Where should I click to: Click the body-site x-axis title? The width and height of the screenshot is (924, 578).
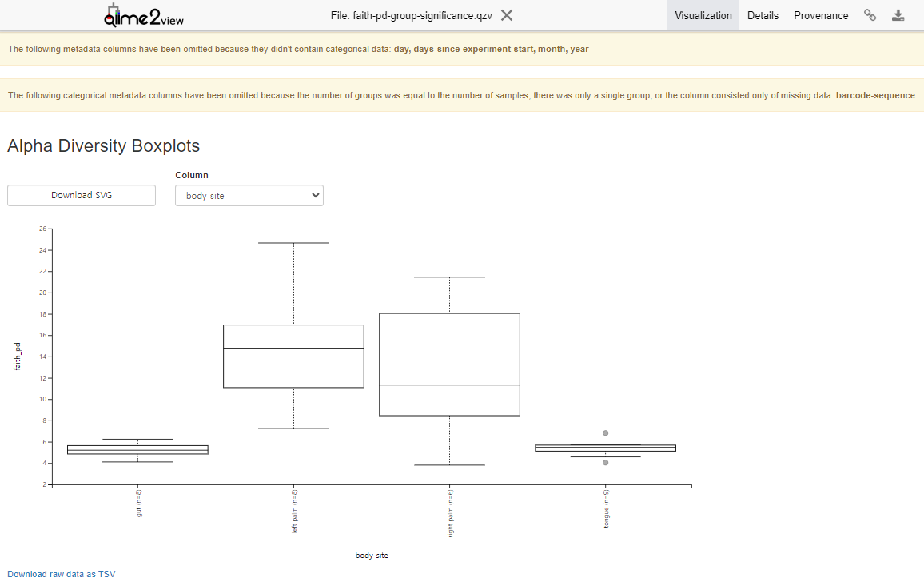click(372, 555)
